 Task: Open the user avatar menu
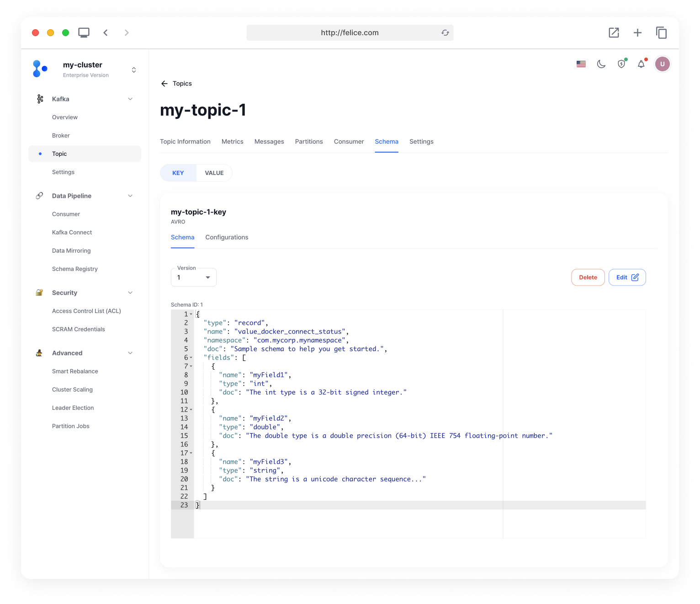point(663,64)
